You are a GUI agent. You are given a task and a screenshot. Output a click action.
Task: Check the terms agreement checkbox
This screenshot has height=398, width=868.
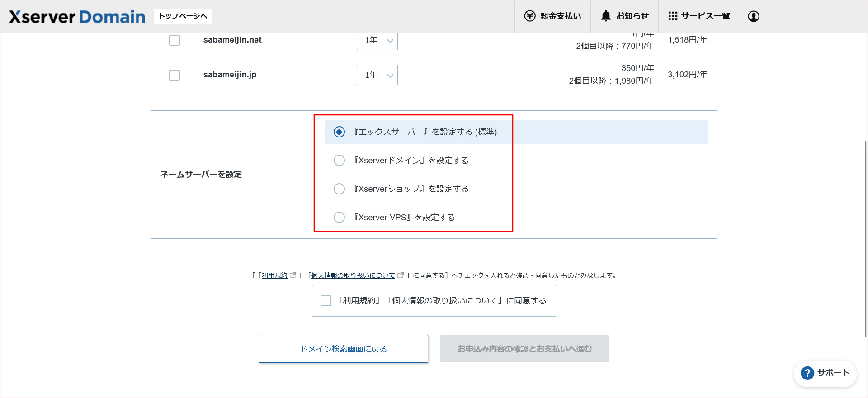click(x=326, y=301)
